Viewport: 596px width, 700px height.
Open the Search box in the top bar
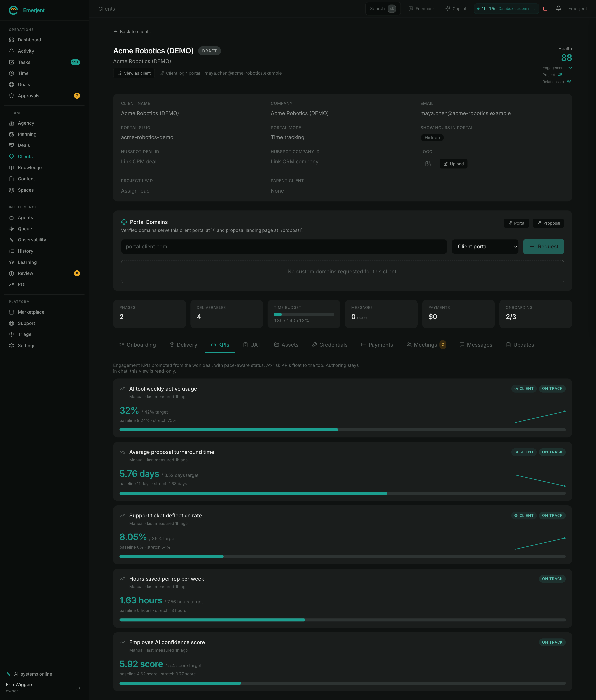point(383,9)
